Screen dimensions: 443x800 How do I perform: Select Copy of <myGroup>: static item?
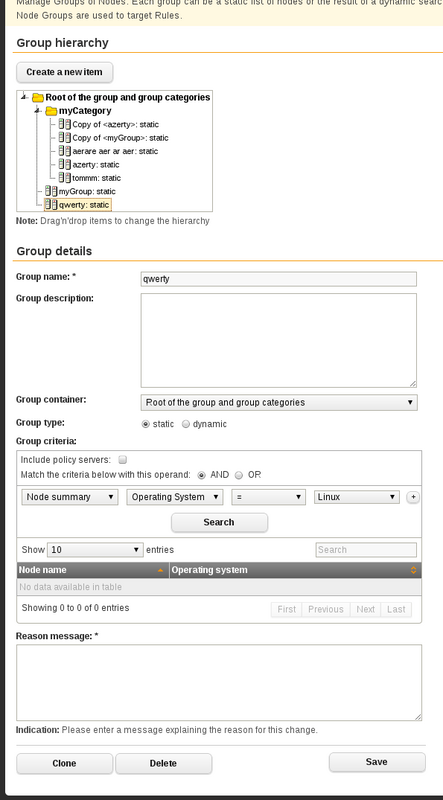(120, 138)
